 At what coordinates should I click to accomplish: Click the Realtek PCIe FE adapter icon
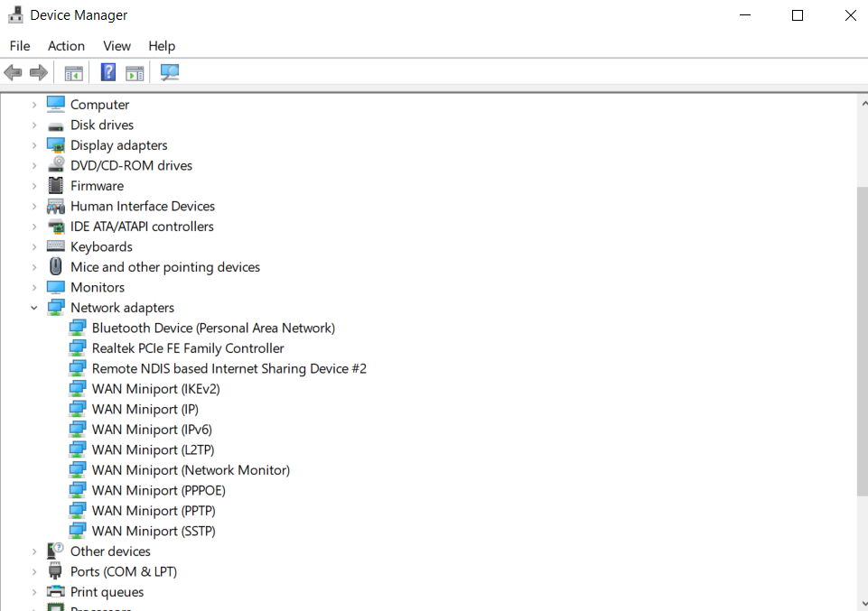[x=78, y=348]
